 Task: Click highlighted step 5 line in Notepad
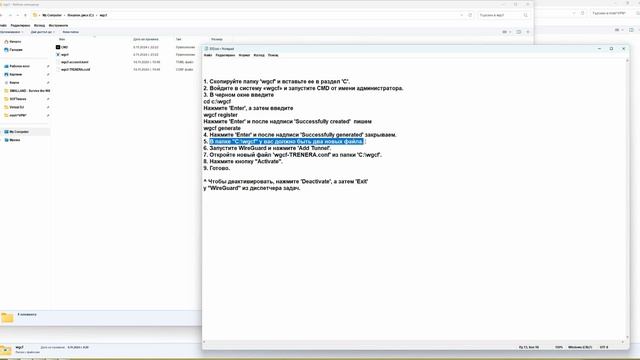286,142
